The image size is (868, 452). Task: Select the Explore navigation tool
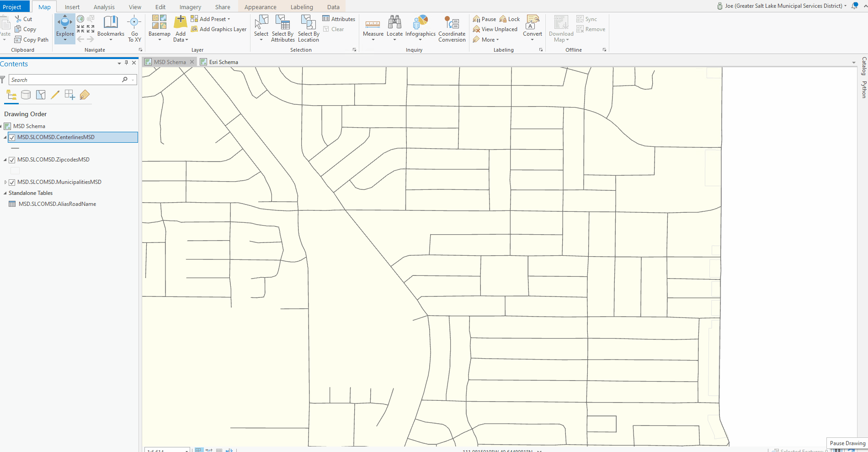click(65, 28)
